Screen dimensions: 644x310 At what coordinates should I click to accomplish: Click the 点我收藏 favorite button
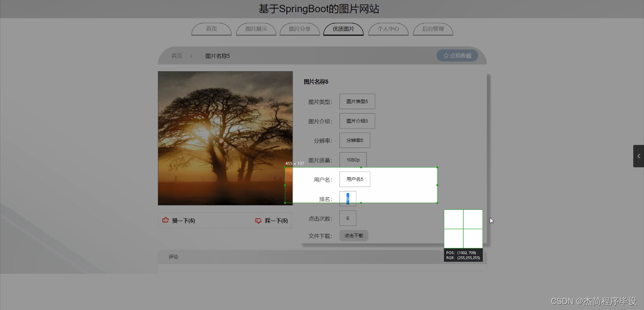[457, 55]
